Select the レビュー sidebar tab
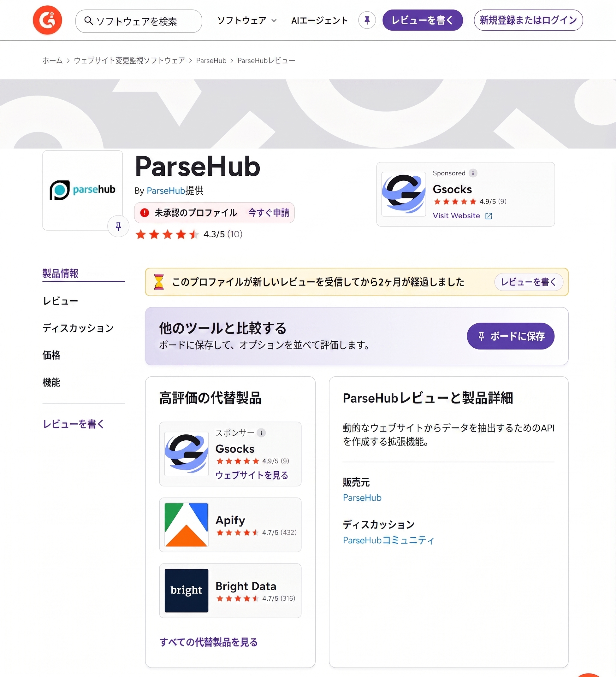Image resolution: width=616 pixels, height=677 pixels. 61,301
